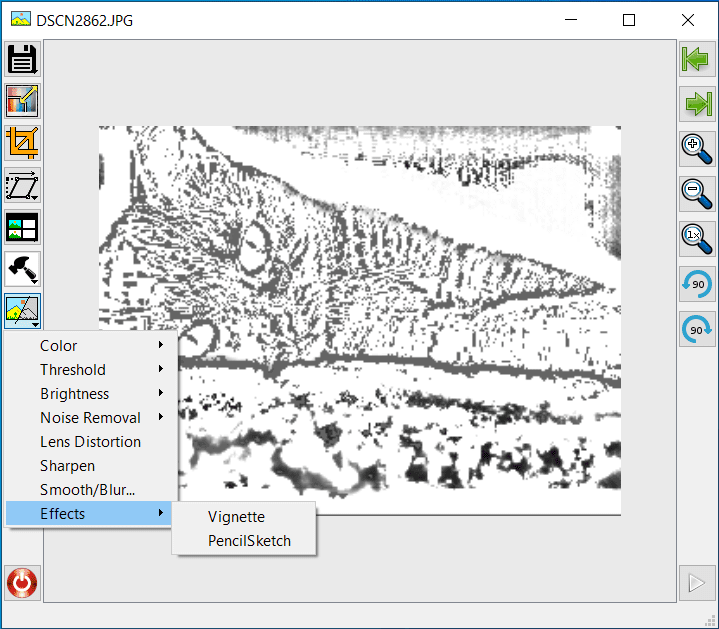Click the image filters toolbar icon

pyautogui.click(x=22, y=311)
